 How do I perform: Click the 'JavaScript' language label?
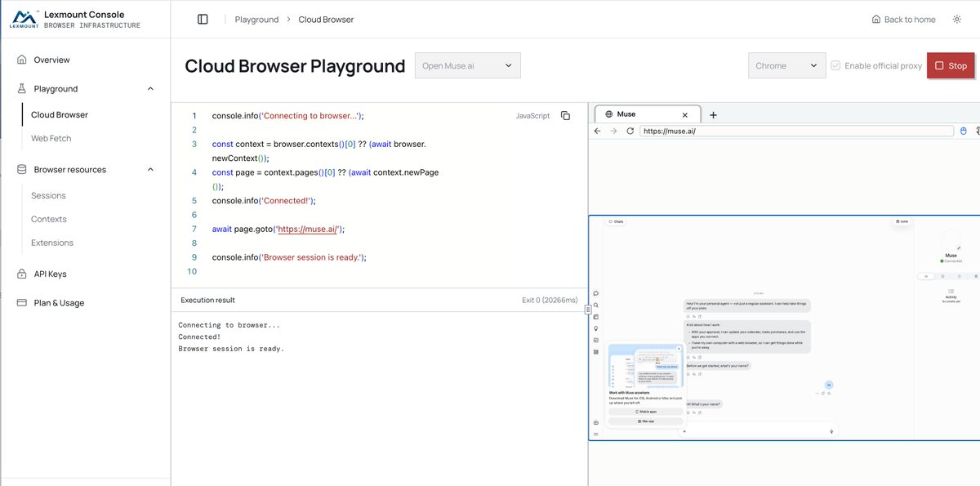[532, 116]
